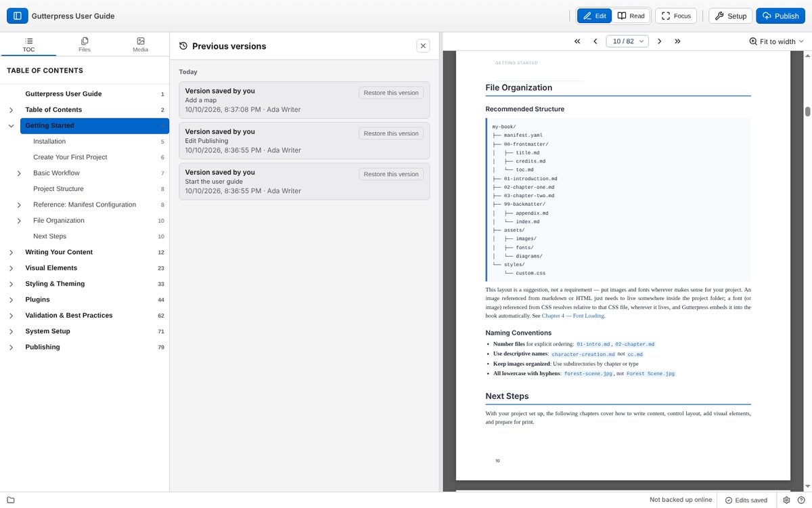Image resolution: width=812 pixels, height=508 pixels.
Task: Toggle Focus mode
Action: point(676,16)
